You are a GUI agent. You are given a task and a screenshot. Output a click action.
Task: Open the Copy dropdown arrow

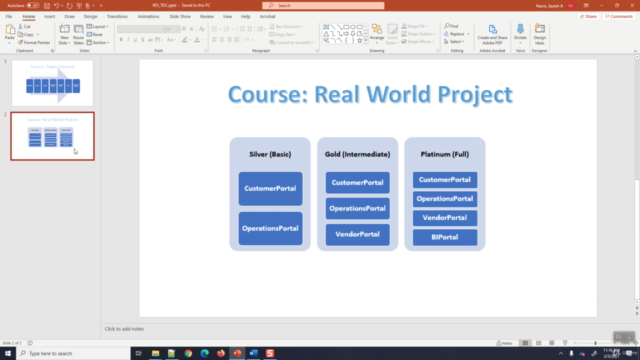point(38,35)
